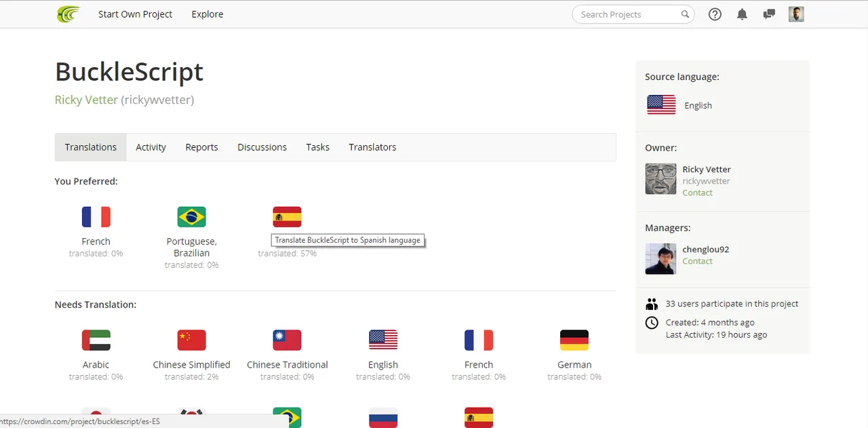Image resolution: width=868 pixels, height=428 pixels.
Task: Click the English flag under Needs Translation
Action: (383, 340)
